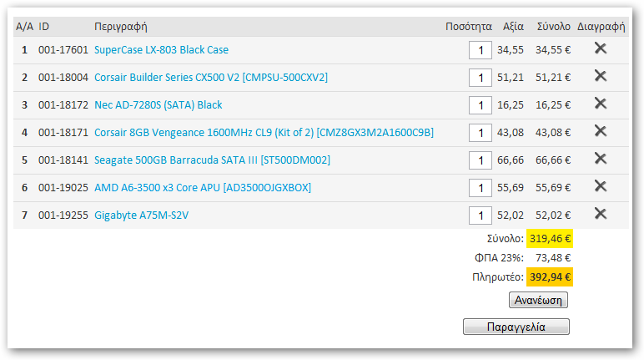
Task: Select the ID 001-17601 cell
Action: [63, 50]
